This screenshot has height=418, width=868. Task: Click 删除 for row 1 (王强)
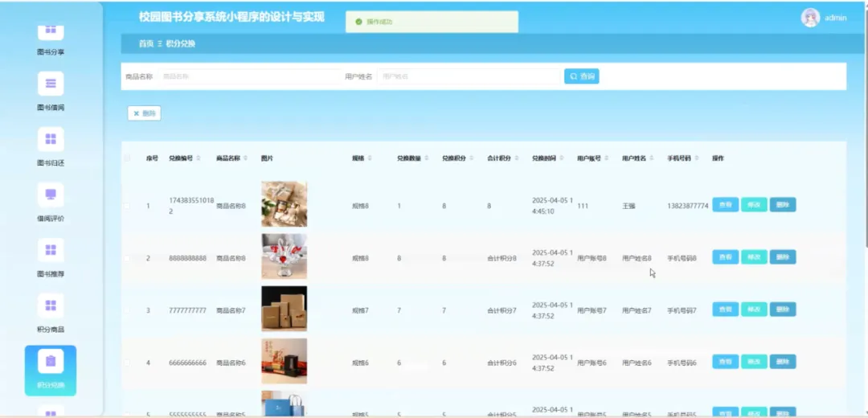click(x=783, y=205)
